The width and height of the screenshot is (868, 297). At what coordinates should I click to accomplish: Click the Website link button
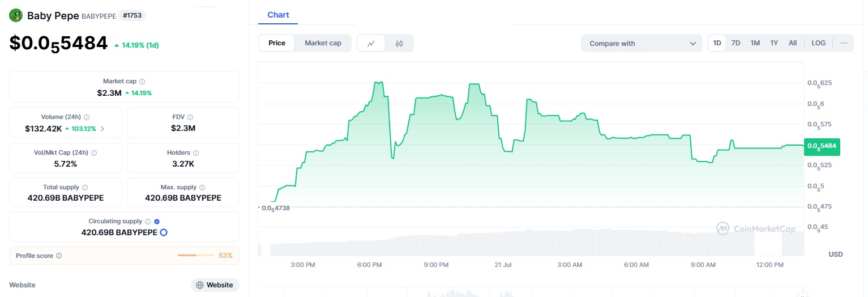[215, 285]
